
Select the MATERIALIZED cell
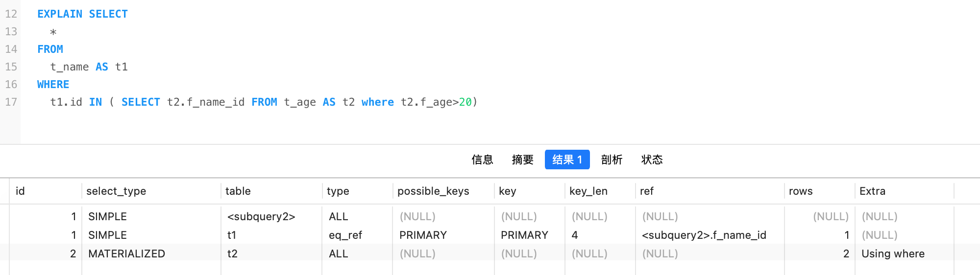(x=126, y=254)
